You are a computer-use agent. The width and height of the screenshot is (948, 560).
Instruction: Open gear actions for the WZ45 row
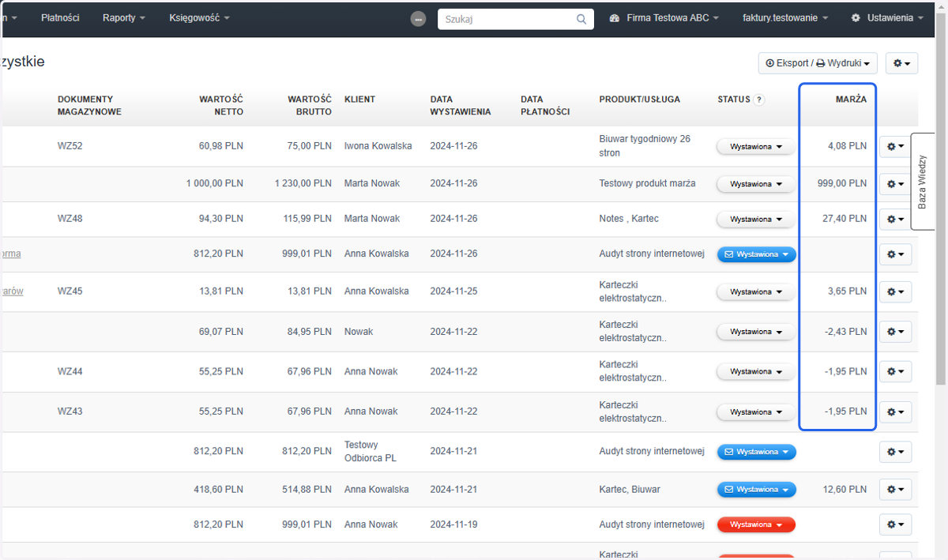896,292
